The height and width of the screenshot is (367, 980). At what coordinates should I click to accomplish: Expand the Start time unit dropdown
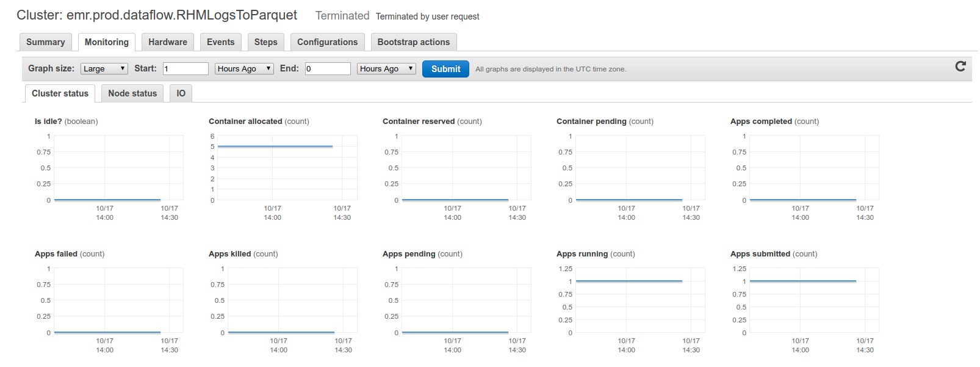click(244, 69)
